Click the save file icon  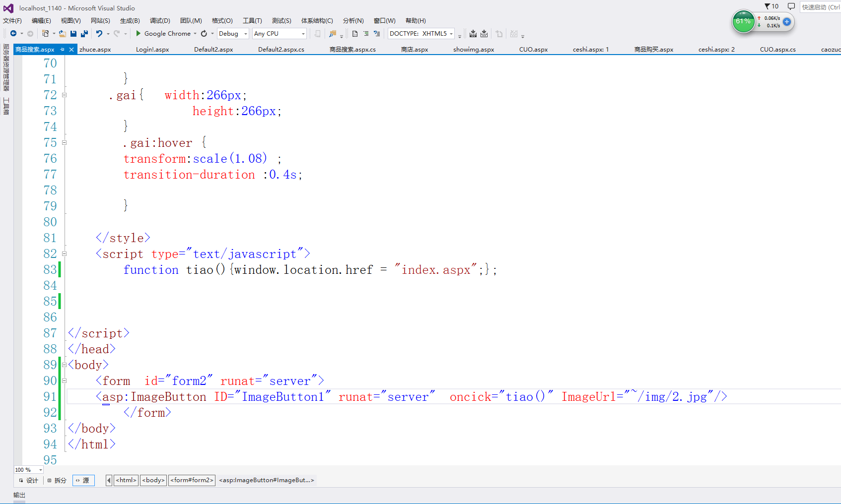point(73,34)
